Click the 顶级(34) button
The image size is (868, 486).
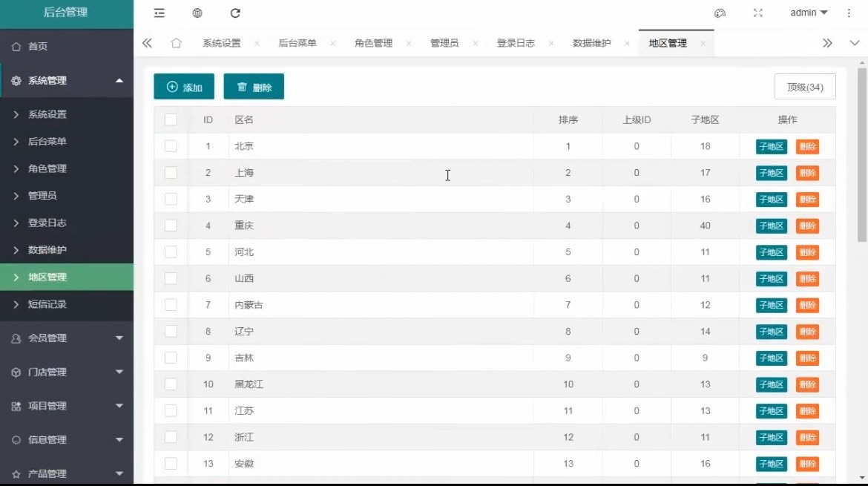pos(805,87)
